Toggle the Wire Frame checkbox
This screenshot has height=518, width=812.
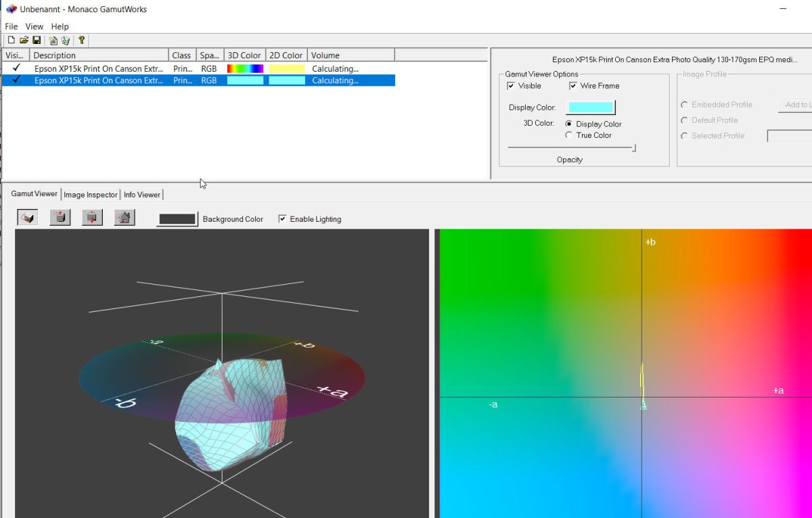[573, 86]
